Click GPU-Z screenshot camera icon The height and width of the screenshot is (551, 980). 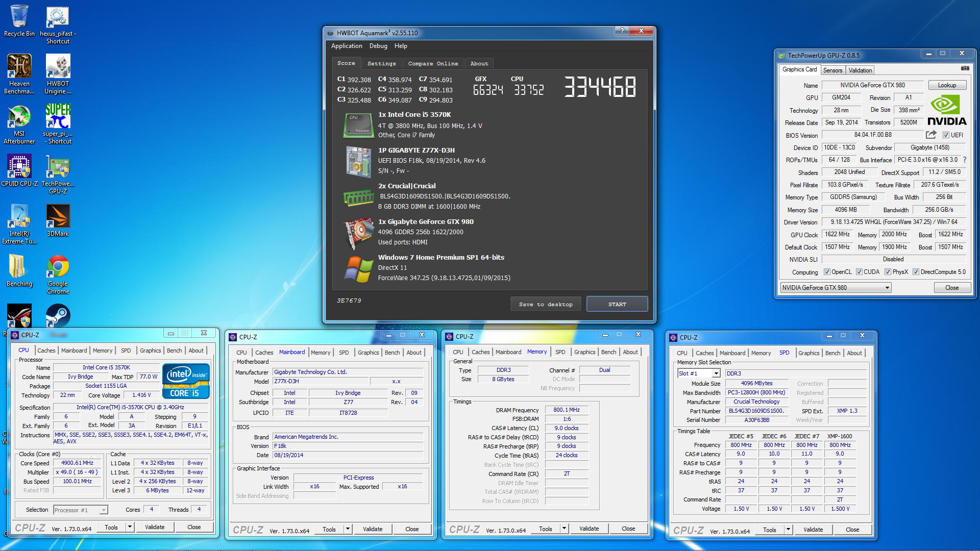[965, 68]
